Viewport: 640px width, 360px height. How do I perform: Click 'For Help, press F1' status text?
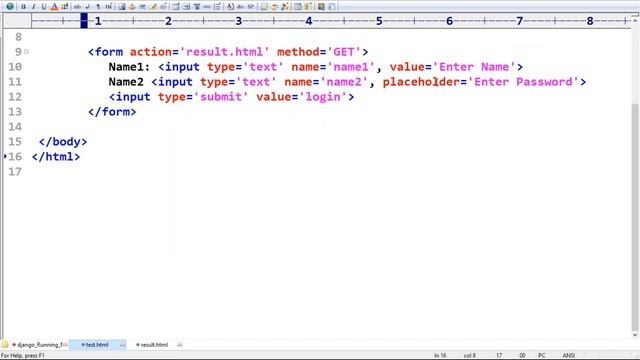(23, 356)
